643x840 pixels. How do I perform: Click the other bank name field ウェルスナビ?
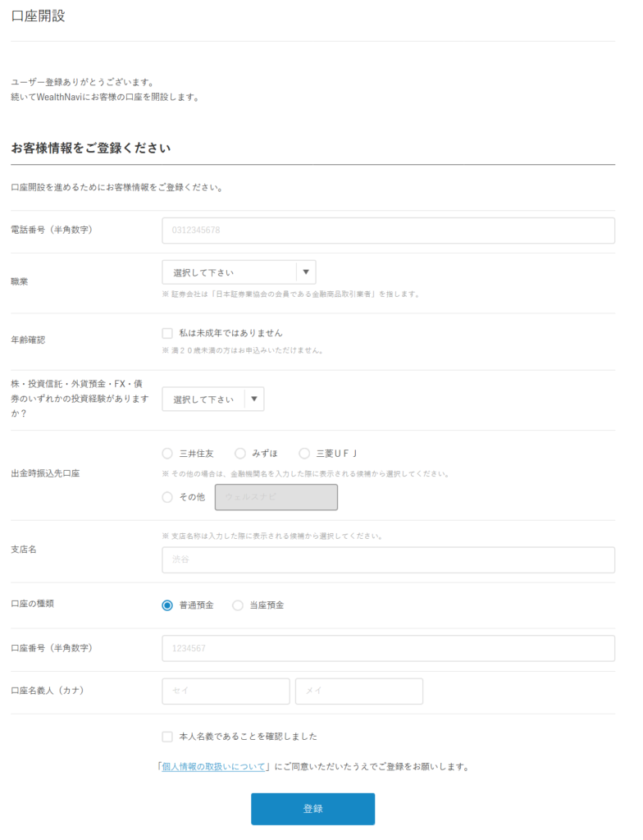[x=276, y=497]
